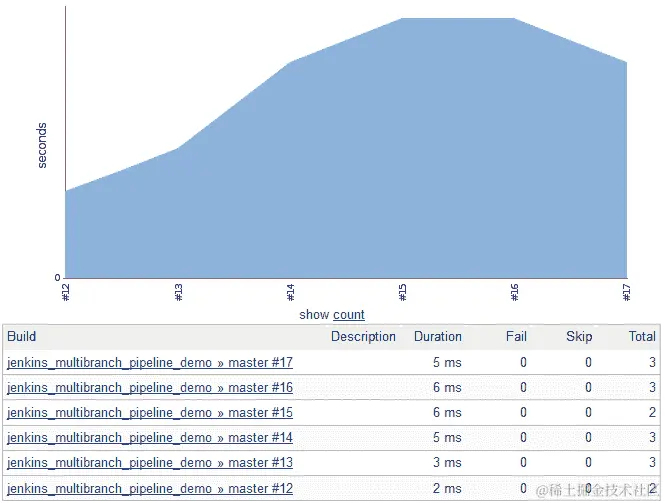Open build master #12 link

click(x=150, y=489)
